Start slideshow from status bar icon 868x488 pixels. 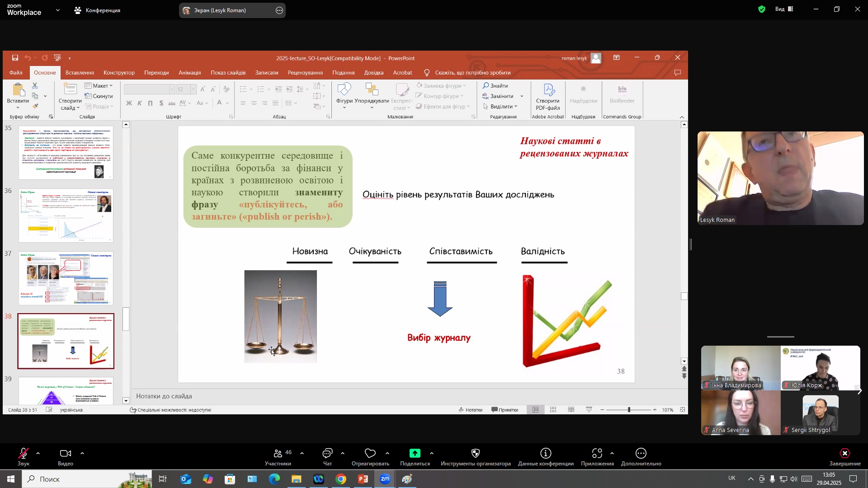click(x=589, y=410)
